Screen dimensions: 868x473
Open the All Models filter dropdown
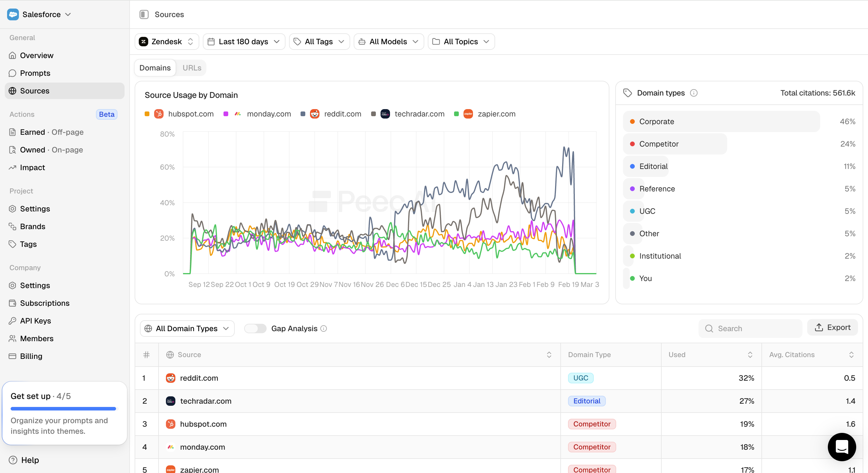(x=389, y=42)
